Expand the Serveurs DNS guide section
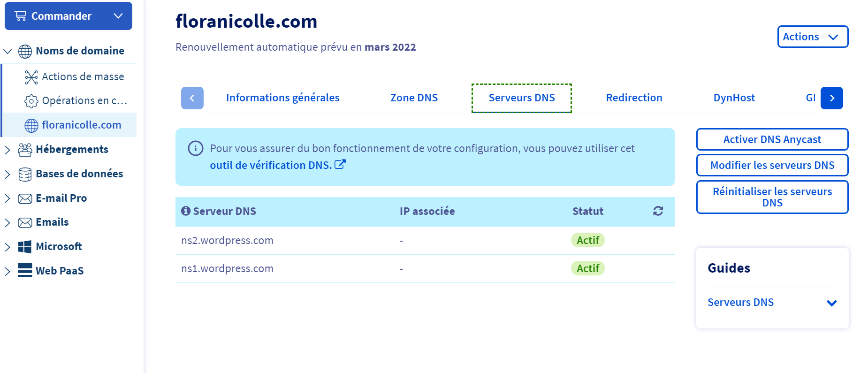 [831, 303]
